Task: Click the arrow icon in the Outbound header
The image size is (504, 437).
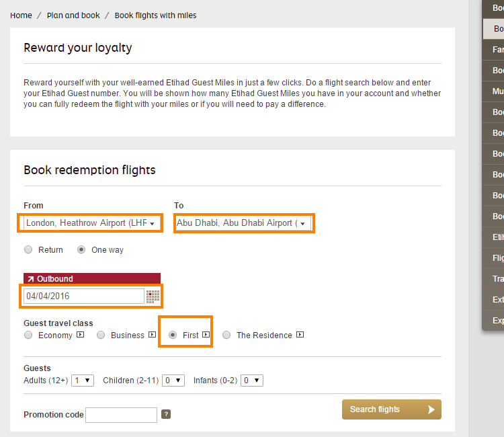Action: pyautogui.click(x=30, y=278)
